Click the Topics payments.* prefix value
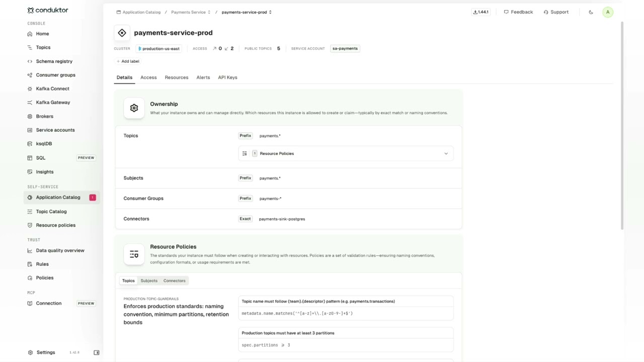The height and width of the screenshot is (362, 644). pyautogui.click(x=270, y=136)
